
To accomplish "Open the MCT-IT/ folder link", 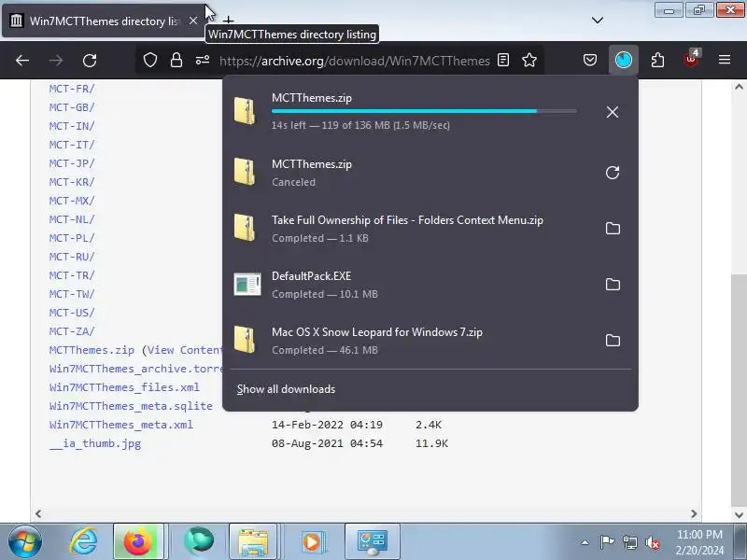I will (x=72, y=145).
